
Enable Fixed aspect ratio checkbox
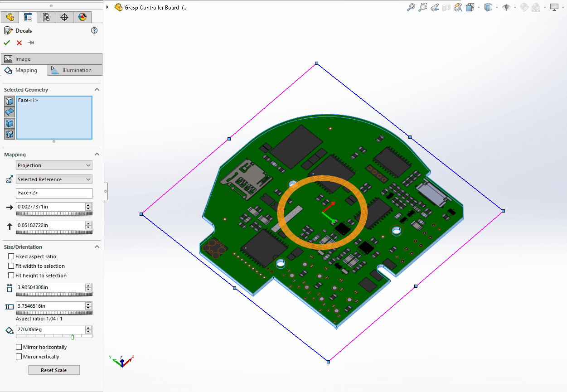tap(11, 256)
